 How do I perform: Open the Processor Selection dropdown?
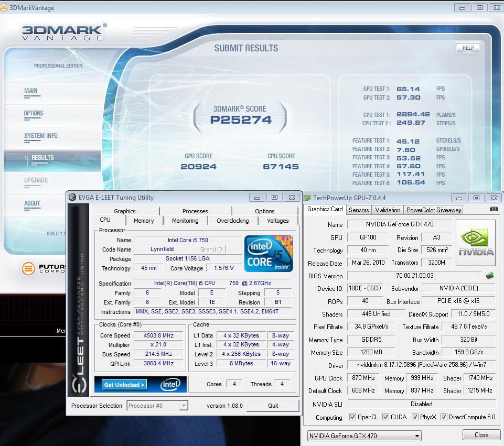pos(157,406)
